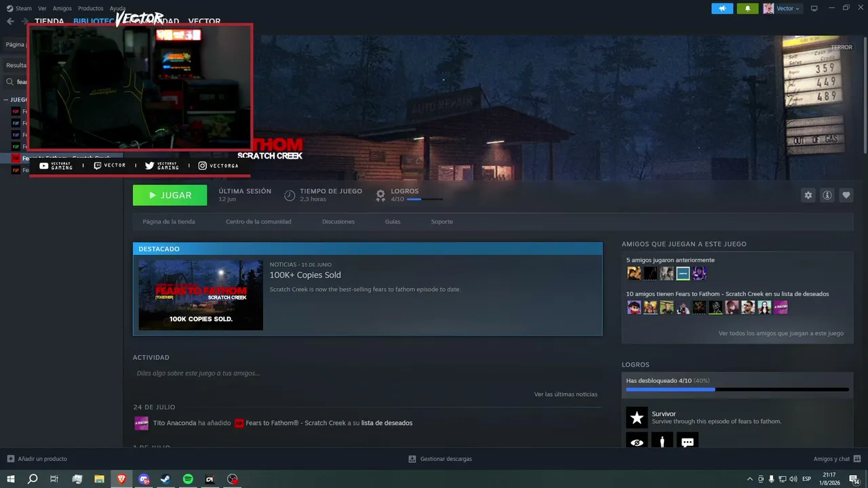
Task: Add game to favorites heart
Action: pos(846,195)
